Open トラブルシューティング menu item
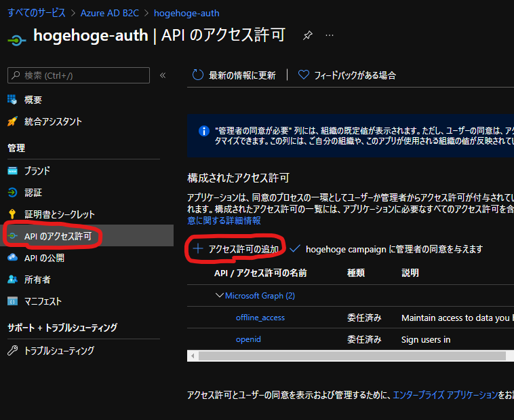 [59, 351]
